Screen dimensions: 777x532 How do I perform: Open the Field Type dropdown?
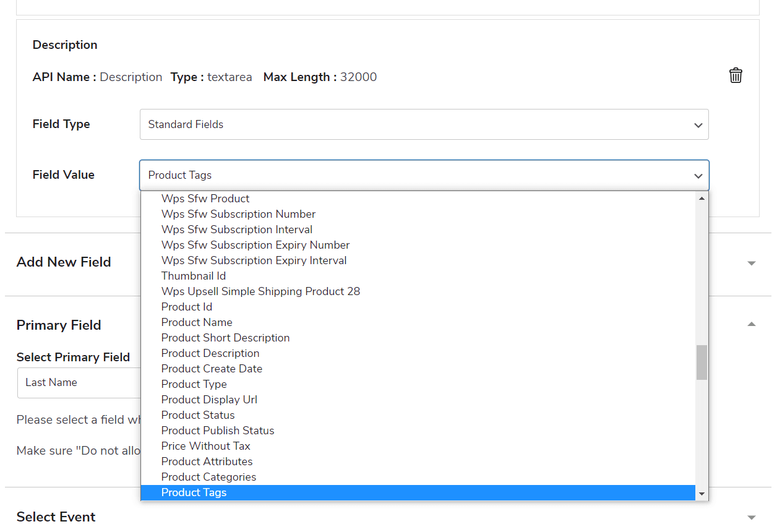(424, 124)
